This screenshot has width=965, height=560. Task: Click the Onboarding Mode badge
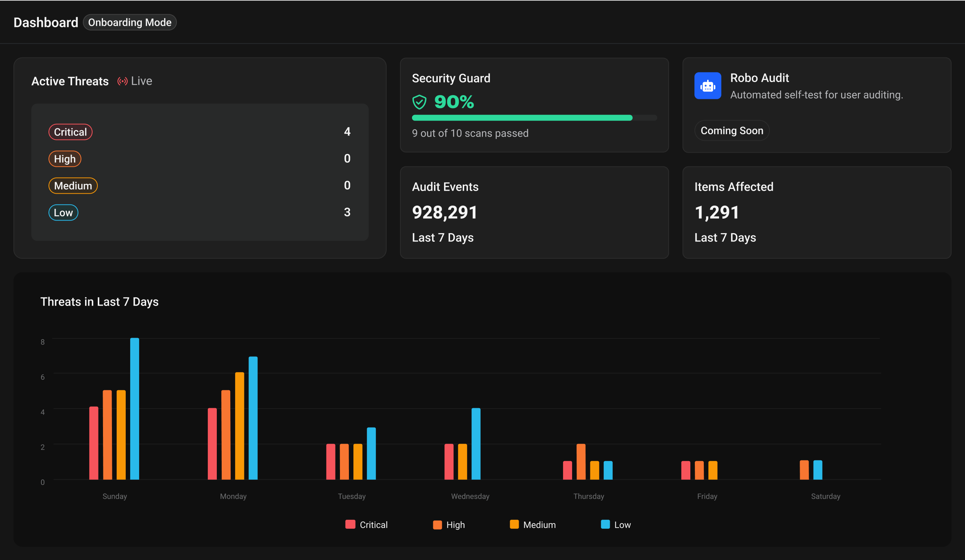tap(129, 23)
